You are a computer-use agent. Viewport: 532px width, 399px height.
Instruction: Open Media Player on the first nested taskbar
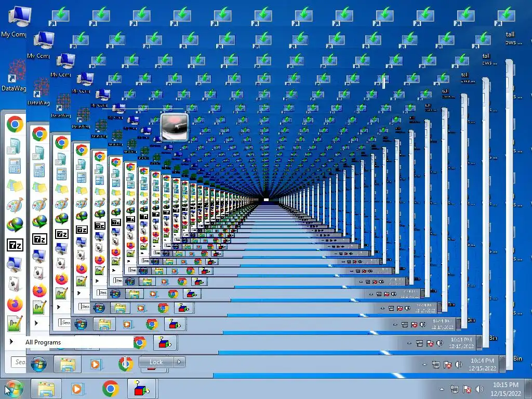click(x=96, y=364)
